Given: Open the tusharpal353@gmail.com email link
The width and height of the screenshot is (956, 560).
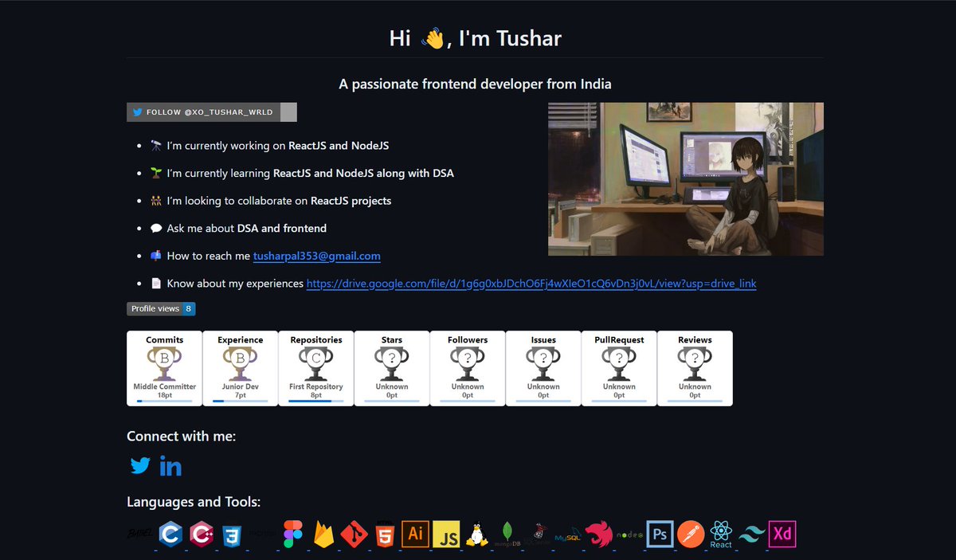Looking at the screenshot, I should (317, 256).
